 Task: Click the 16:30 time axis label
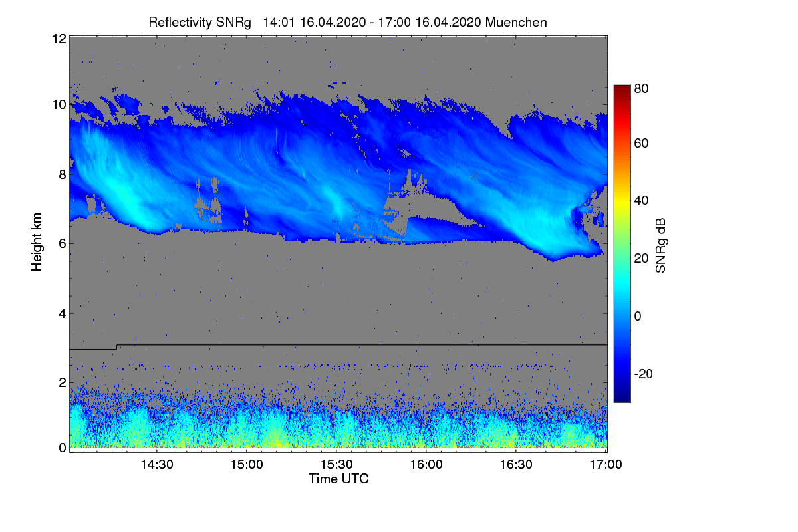[x=516, y=465]
